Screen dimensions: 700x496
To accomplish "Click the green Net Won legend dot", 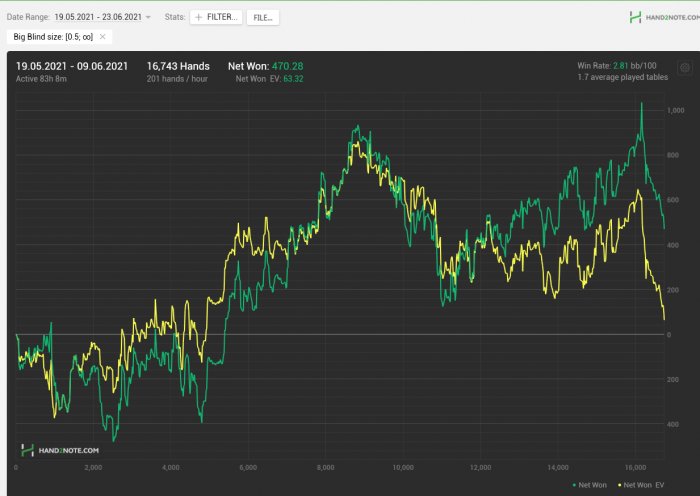I will [574, 484].
